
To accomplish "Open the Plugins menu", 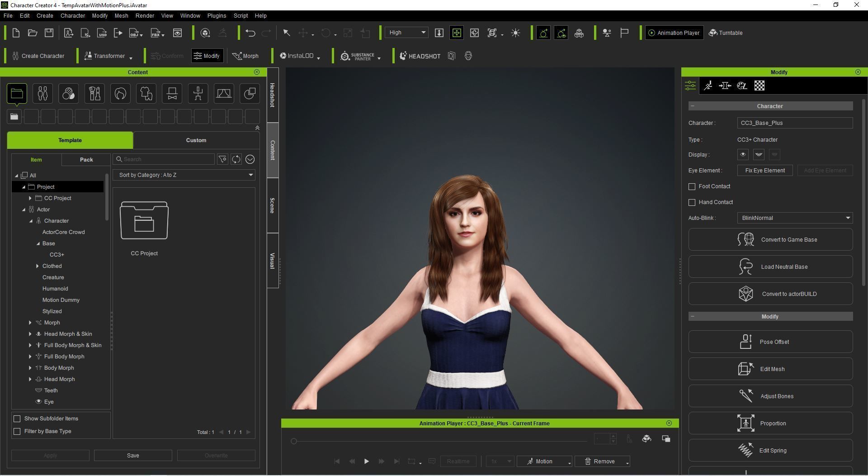I will tap(217, 16).
